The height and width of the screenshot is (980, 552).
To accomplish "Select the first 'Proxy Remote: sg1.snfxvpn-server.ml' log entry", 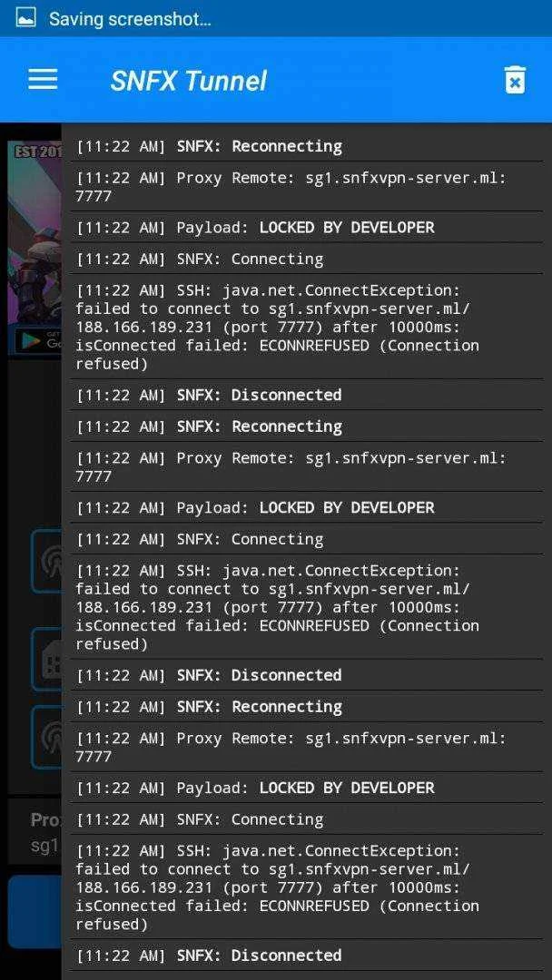I will [306, 187].
